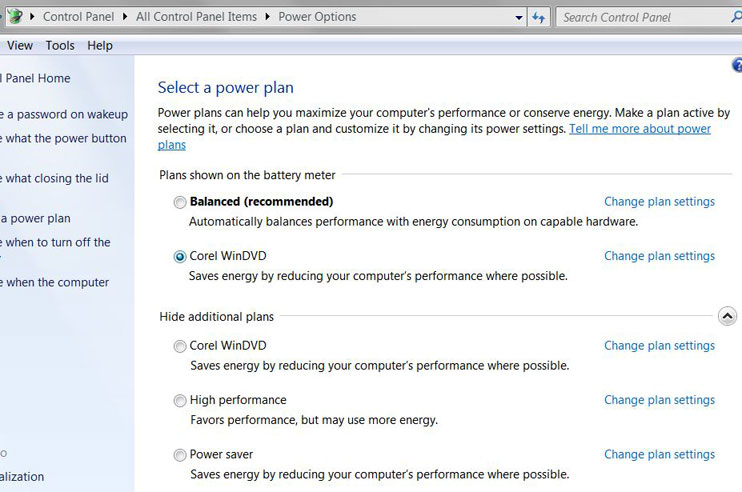Select Corel WinDVD under additional plans
The width and height of the screenshot is (742, 492).
point(180,346)
